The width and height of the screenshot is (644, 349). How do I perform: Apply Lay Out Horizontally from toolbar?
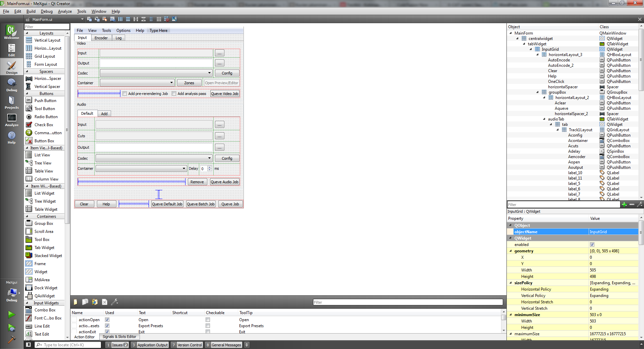tap(120, 19)
